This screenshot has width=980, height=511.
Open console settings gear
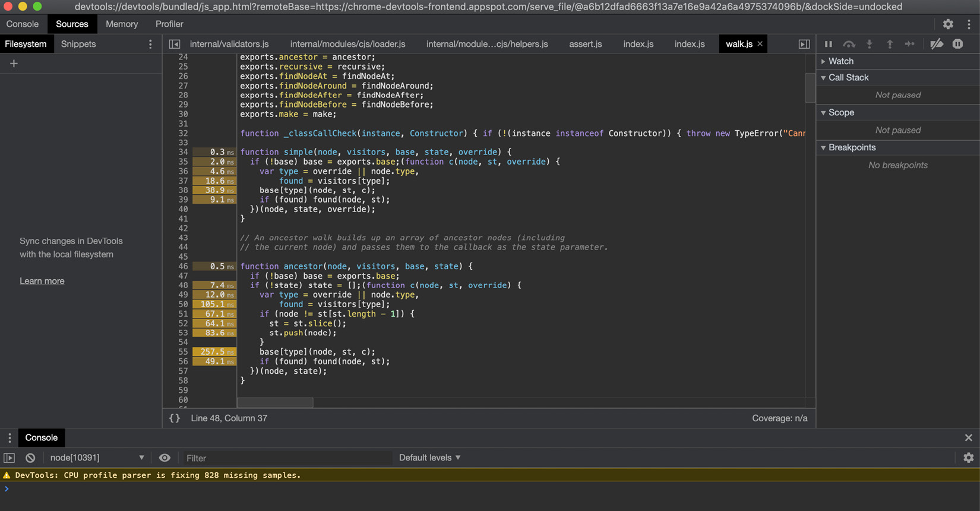[x=969, y=458]
